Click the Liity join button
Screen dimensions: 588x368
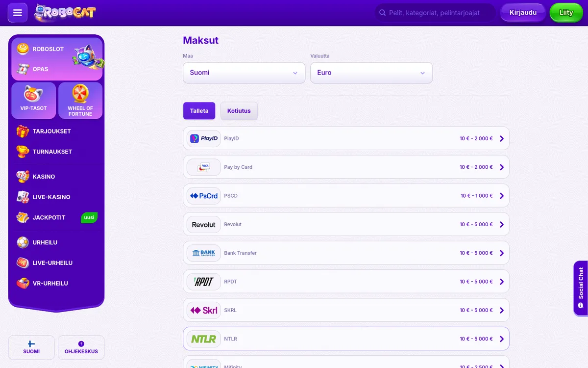566,13
